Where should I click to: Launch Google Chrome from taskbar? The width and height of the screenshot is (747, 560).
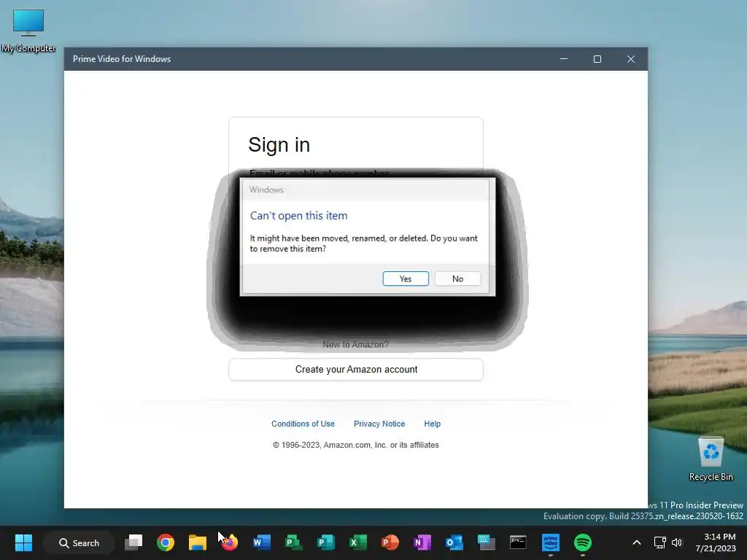[x=166, y=542]
